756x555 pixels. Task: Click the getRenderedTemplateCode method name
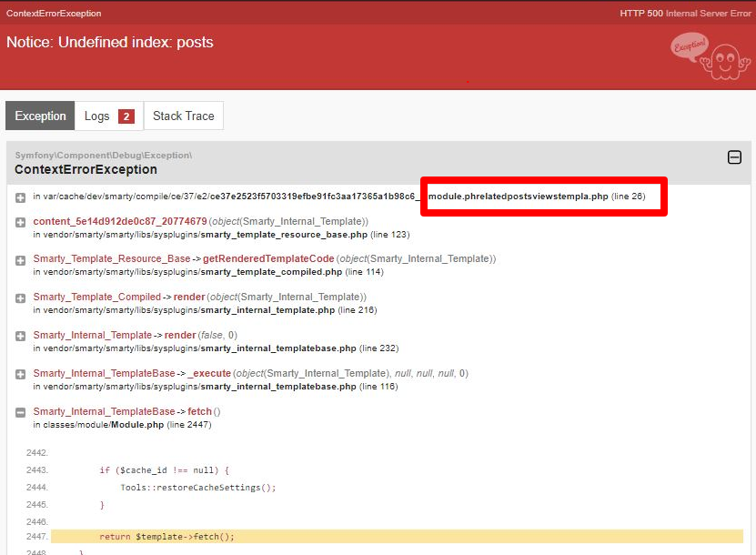[x=268, y=259]
